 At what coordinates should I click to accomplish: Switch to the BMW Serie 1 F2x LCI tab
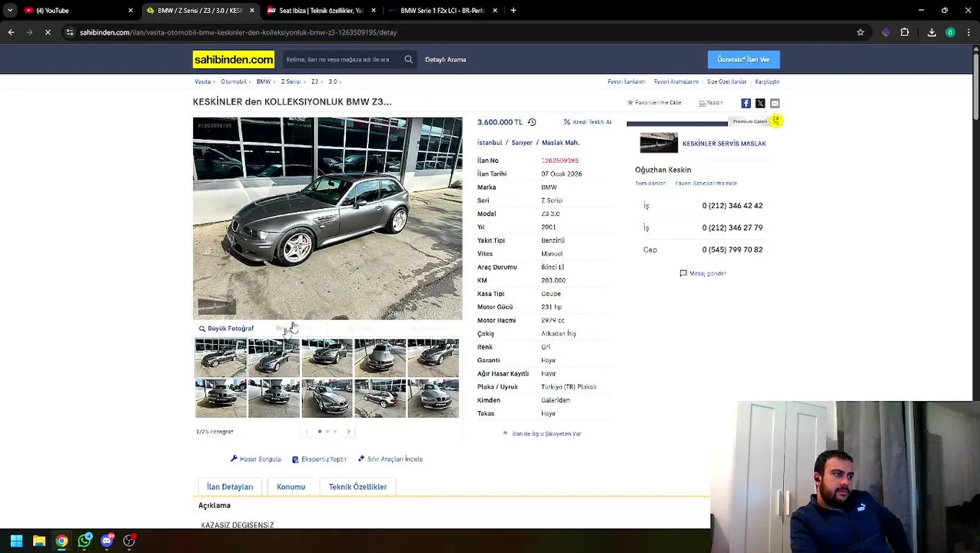[x=442, y=11]
